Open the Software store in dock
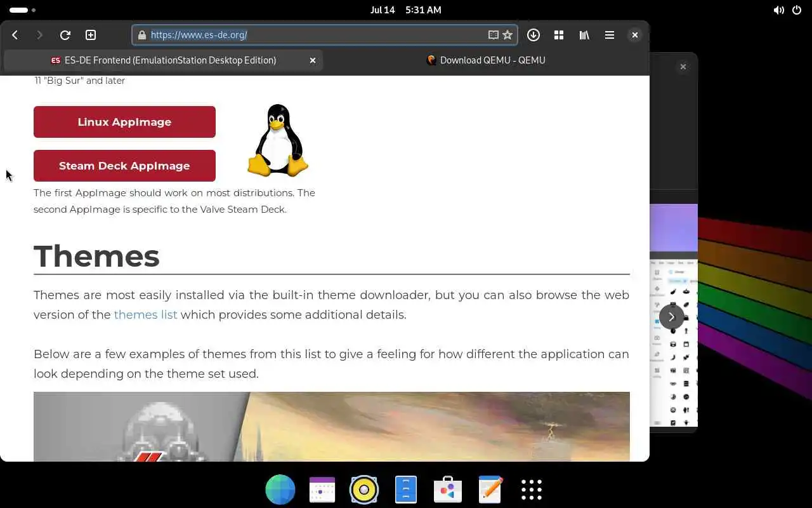 click(448, 490)
